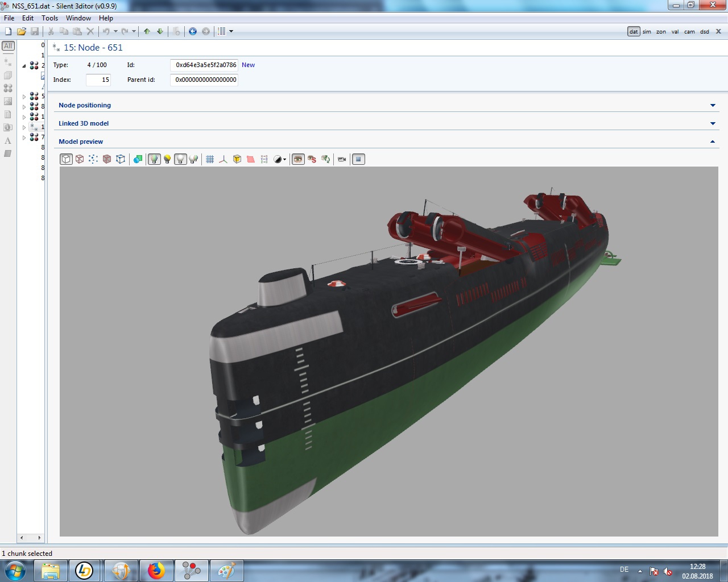Toggle the grid display in model preview

(x=210, y=159)
